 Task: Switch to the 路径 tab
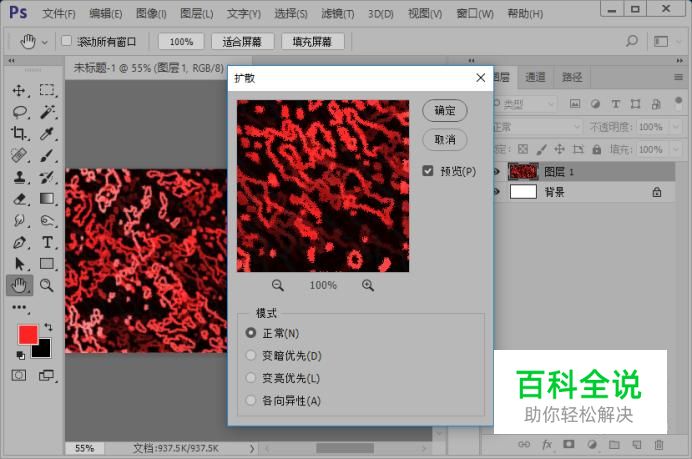pos(572,78)
